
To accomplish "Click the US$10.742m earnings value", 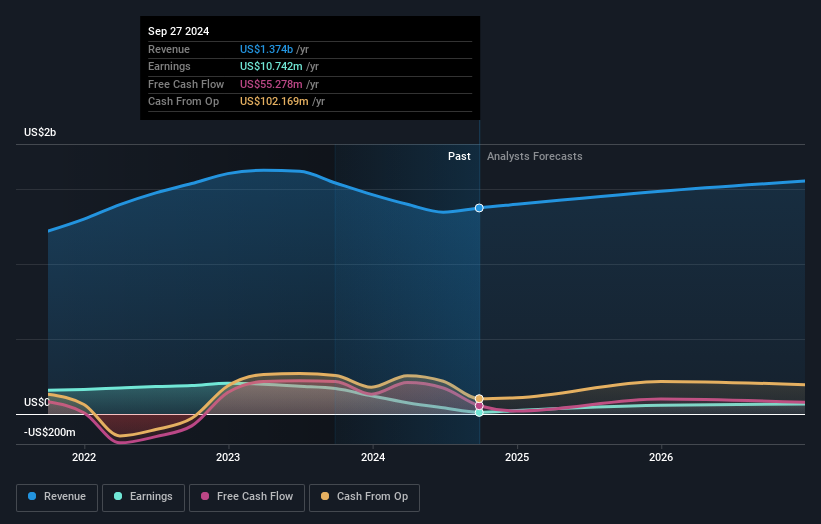I will tap(271, 66).
